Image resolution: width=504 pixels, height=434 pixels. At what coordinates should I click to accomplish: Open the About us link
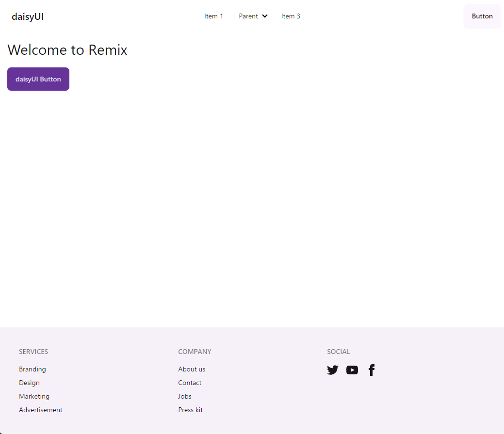click(x=192, y=369)
